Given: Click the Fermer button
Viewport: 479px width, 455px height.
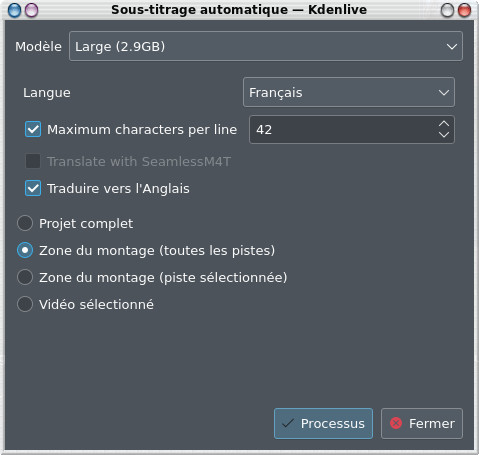Looking at the screenshot, I should [x=422, y=423].
